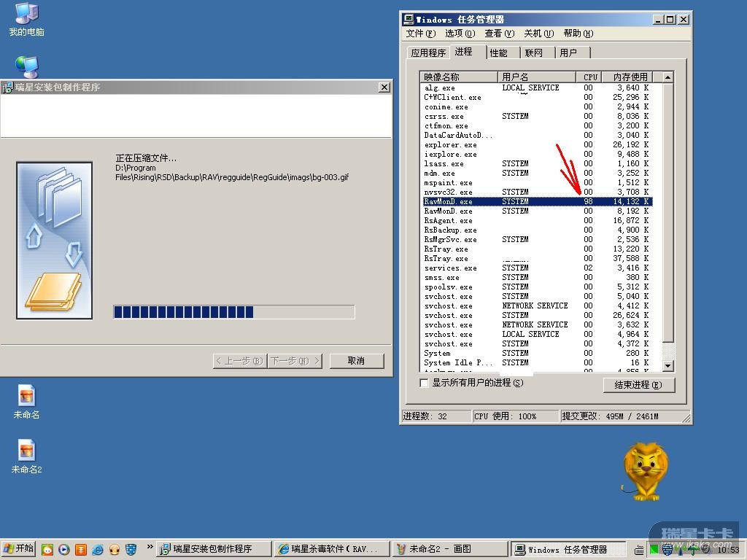Image resolution: width=747 pixels, height=560 pixels.
Task: Sort processes by 内存使用 column header
Action: 627,77
